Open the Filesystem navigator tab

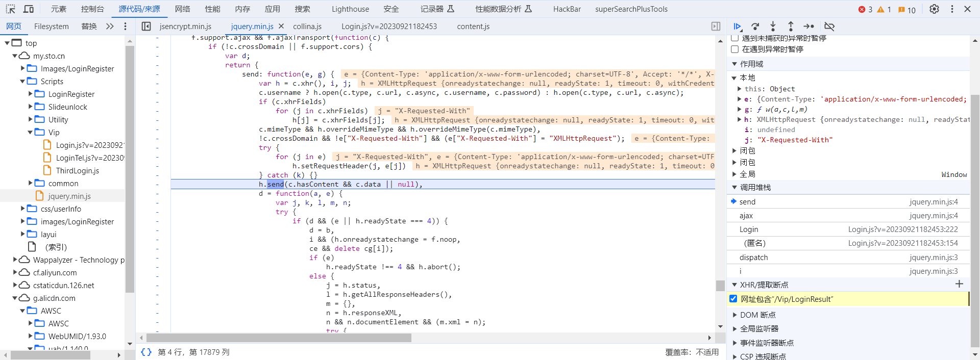(51, 26)
